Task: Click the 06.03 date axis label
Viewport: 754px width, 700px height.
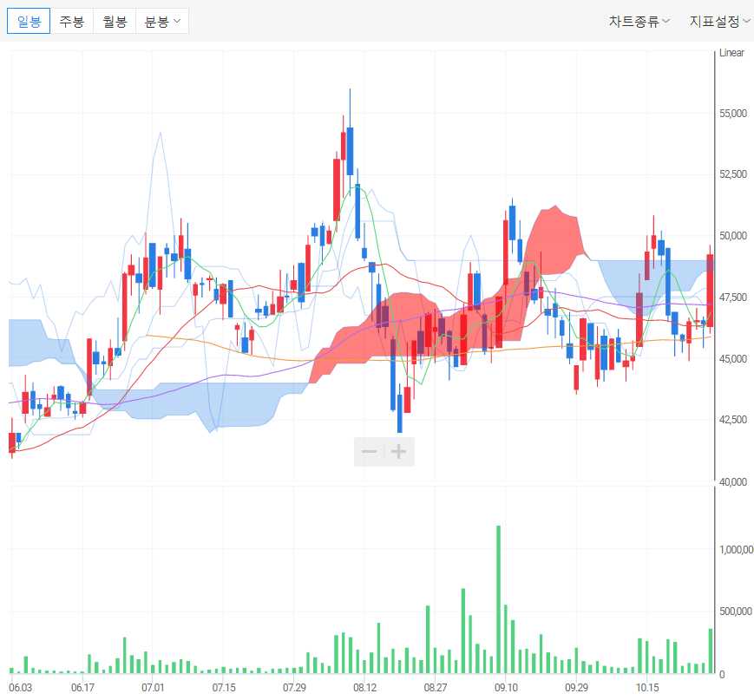Action: 20,688
